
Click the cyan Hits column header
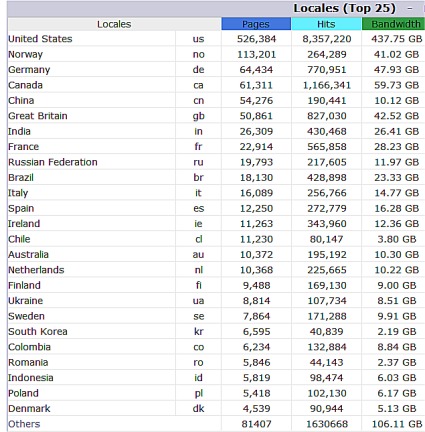coord(326,24)
